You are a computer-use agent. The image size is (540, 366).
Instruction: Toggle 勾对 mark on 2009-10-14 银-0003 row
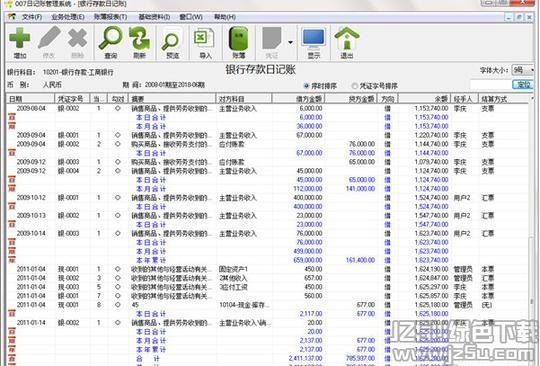pyautogui.click(x=118, y=233)
